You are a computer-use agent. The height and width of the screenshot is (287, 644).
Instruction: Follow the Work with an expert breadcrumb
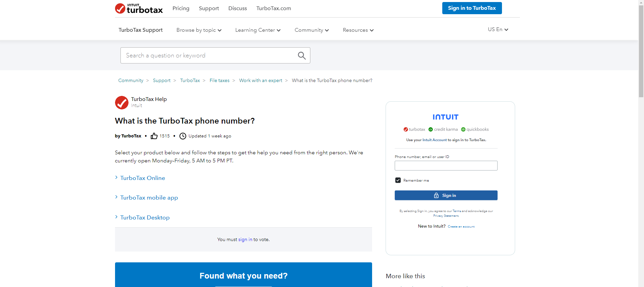(261, 80)
